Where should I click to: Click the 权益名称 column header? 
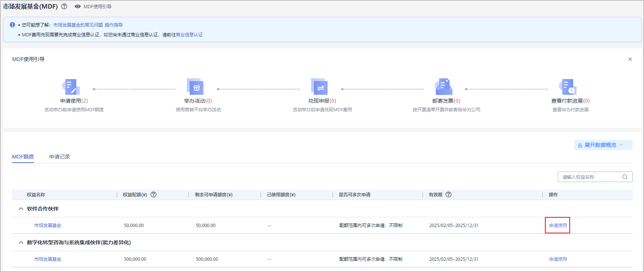coord(36,195)
